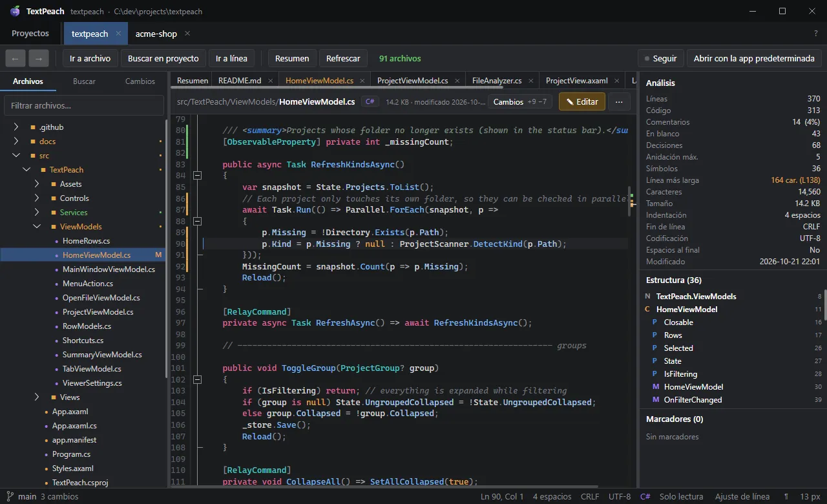Close the ProjectView.axaml editor tab
Viewport: 827px width, 504px height.
(x=618, y=81)
